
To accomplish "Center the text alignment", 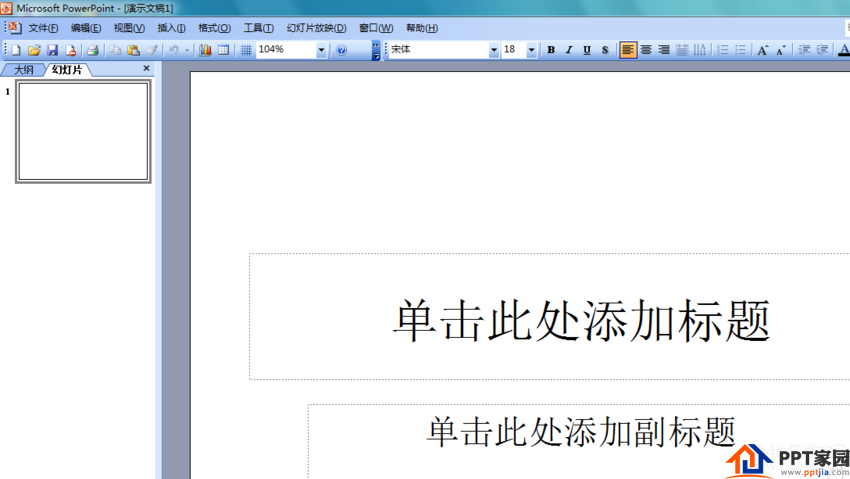I will (x=646, y=50).
